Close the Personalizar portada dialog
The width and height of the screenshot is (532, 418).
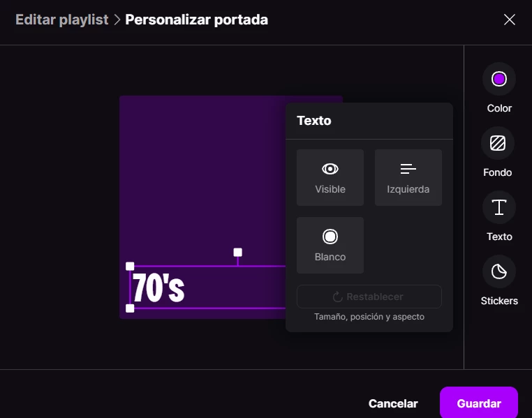point(509,20)
